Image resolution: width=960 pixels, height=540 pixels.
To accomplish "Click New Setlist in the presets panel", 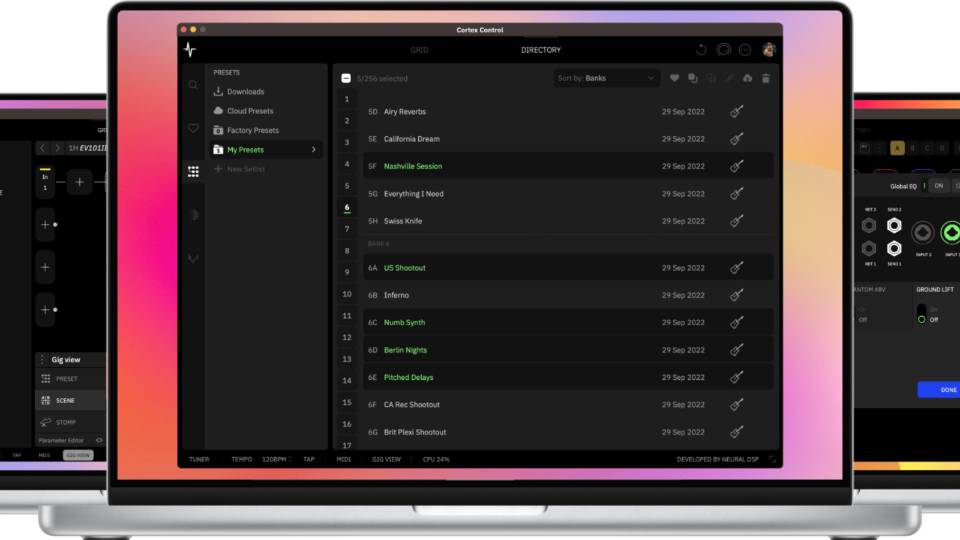I will coord(245,169).
